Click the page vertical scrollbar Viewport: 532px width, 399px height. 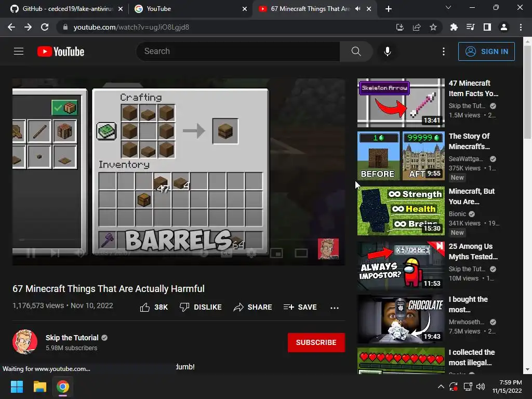click(527, 91)
